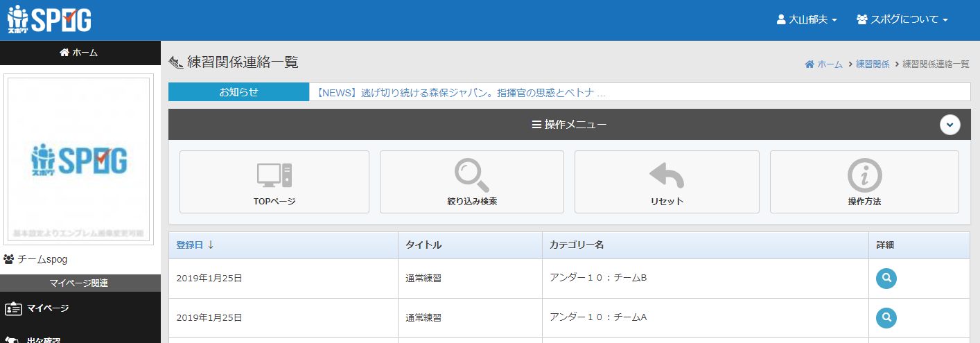Collapse the 操作メニュー panel chevron
This screenshot has width=980, height=343.
click(x=950, y=125)
